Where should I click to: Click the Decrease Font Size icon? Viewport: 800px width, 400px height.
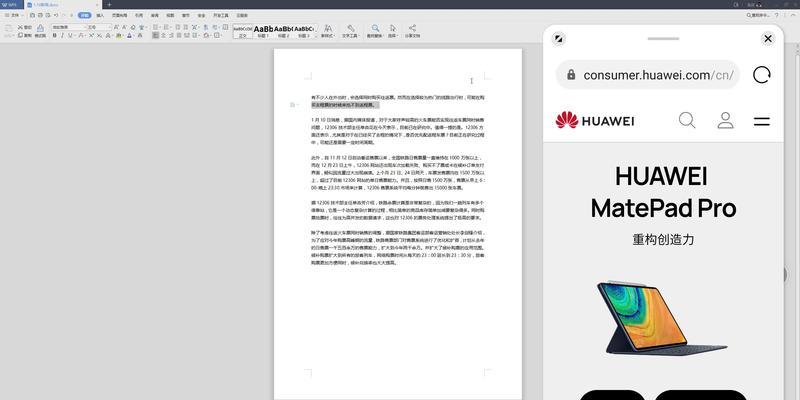[124, 27]
